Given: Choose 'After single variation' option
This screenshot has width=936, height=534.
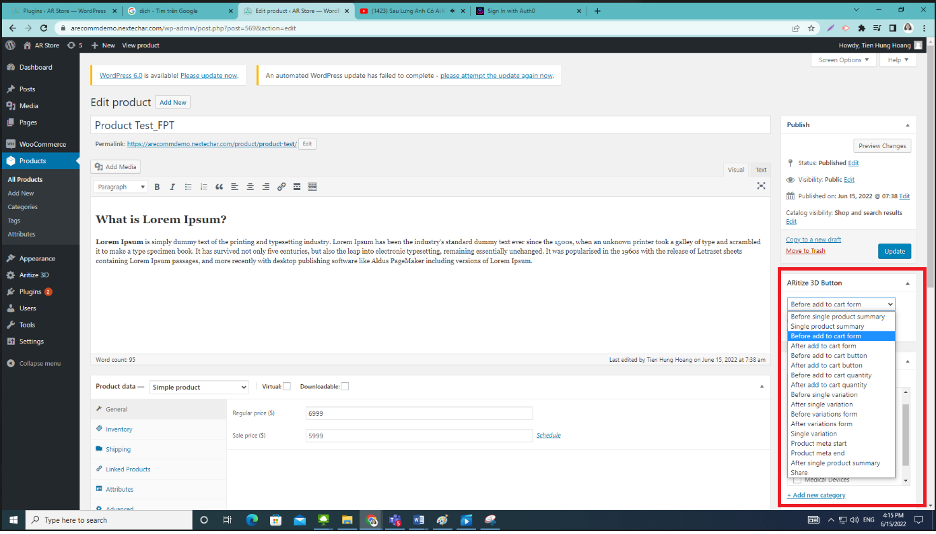Looking at the screenshot, I should point(842,405).
